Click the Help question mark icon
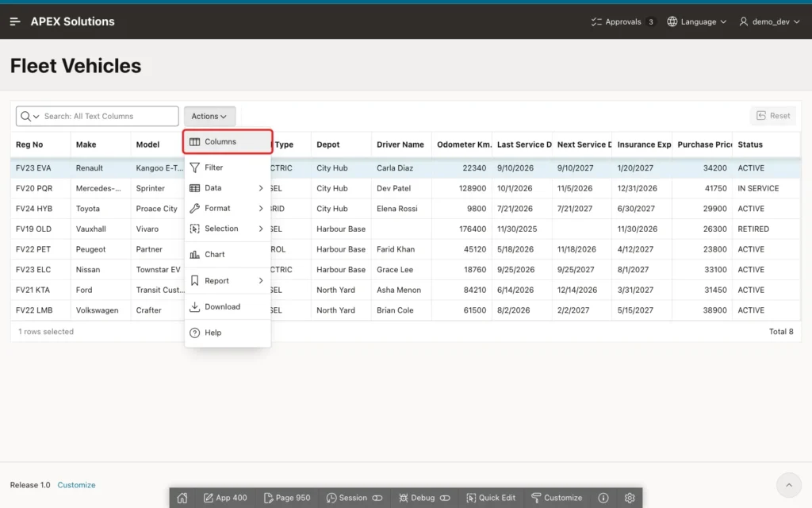This screenshot has height=508, width=812. [x=195, y=333]
